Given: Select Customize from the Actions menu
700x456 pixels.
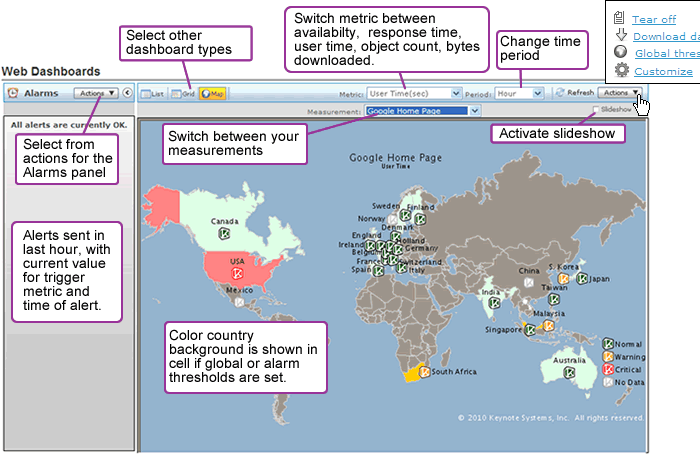Looking at the screenshot, I should pos(663,71).
